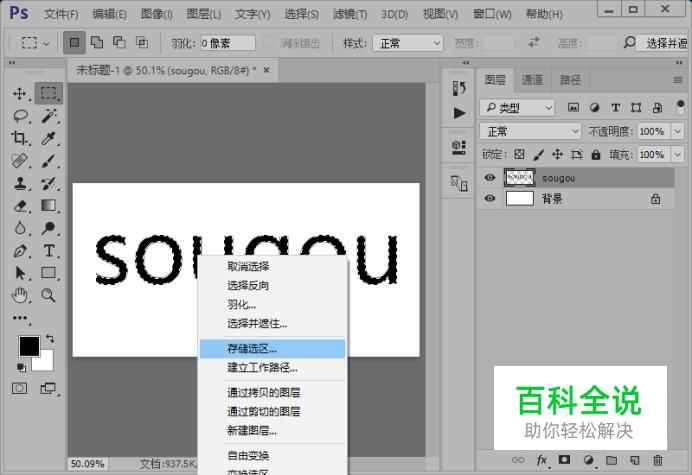Toggle visibility of the 背景 layer
Screen dimensions: 692x475
coord(489,198)
